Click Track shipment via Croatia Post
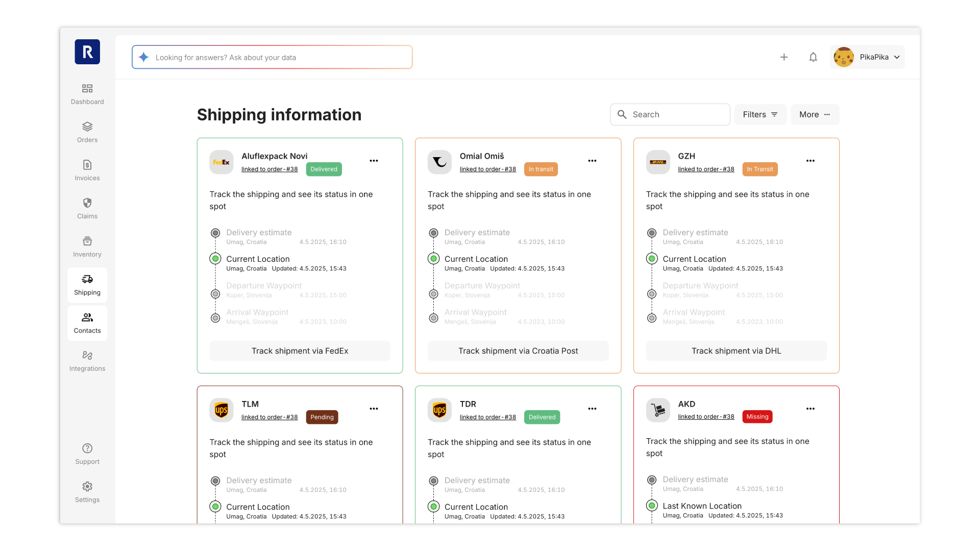 518,351
